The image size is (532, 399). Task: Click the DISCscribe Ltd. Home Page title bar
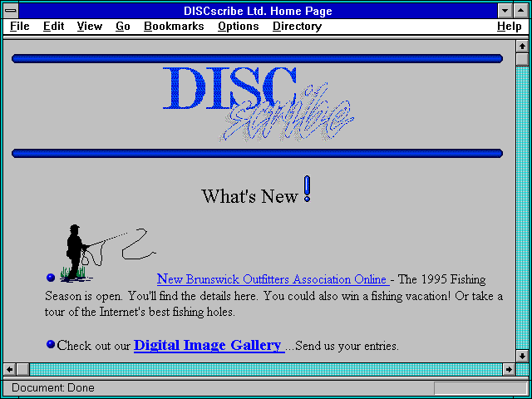click(x=258, y=11)
